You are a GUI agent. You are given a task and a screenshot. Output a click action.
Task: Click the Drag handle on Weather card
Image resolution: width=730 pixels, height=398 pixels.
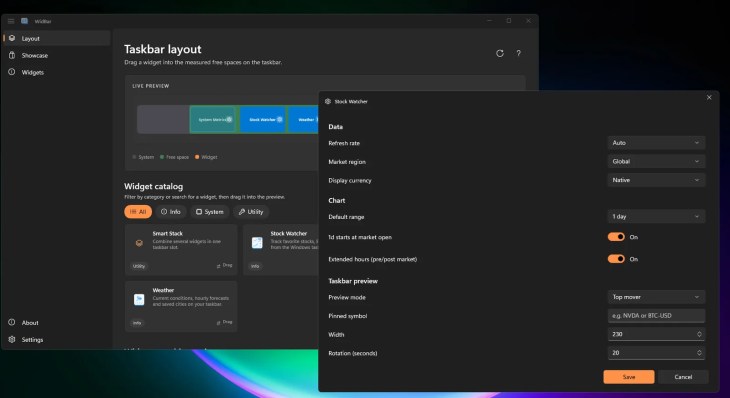(224, 322)
